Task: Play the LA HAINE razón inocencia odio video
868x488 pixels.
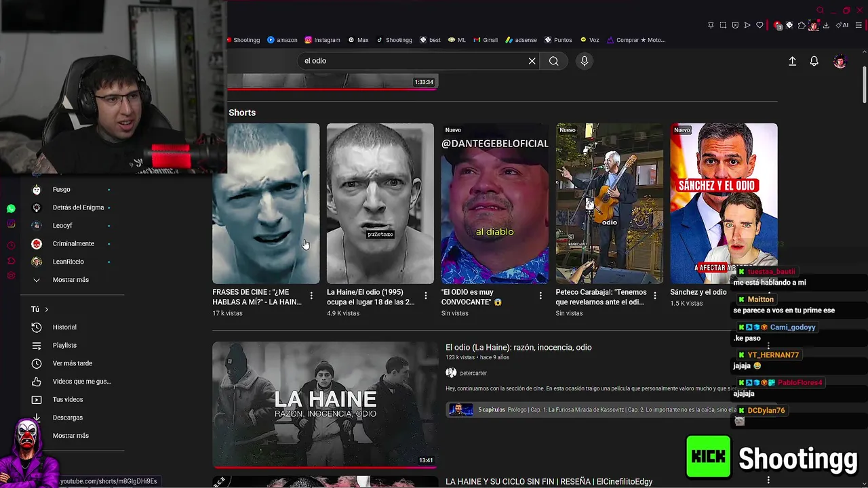Action: pos(325,405)
